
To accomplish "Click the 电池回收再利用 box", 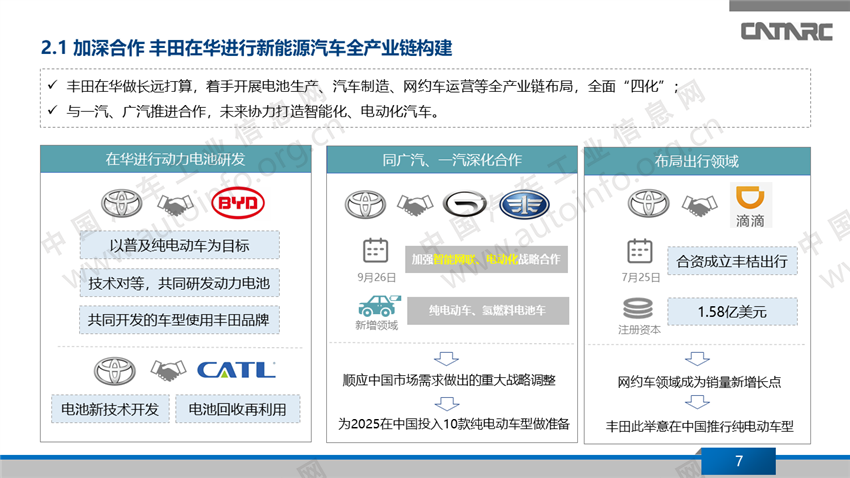I will tap(237, 409).
